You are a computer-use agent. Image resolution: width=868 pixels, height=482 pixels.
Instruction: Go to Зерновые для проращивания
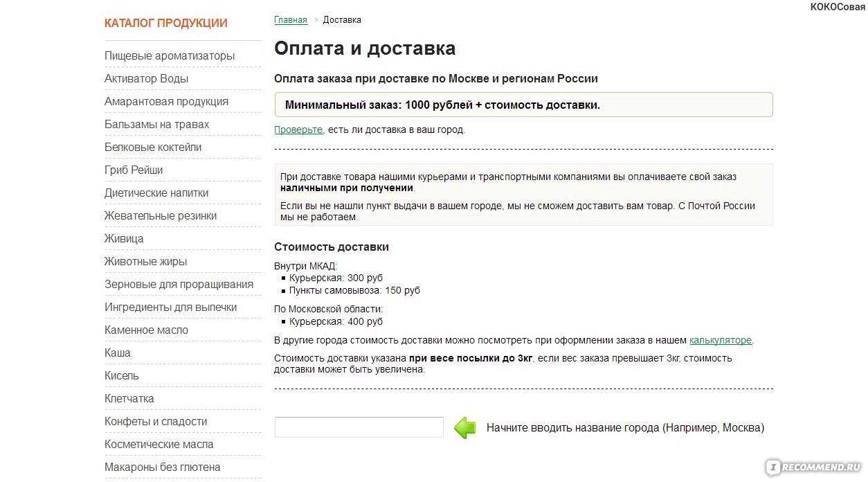click(179, 285)
